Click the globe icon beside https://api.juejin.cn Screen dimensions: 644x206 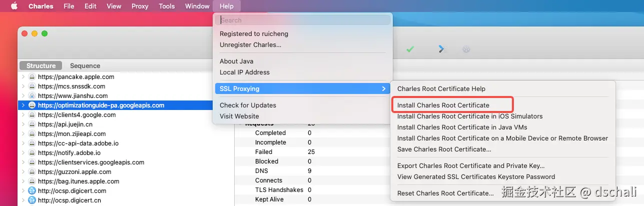pyautogui.click(x=32, y=124)
